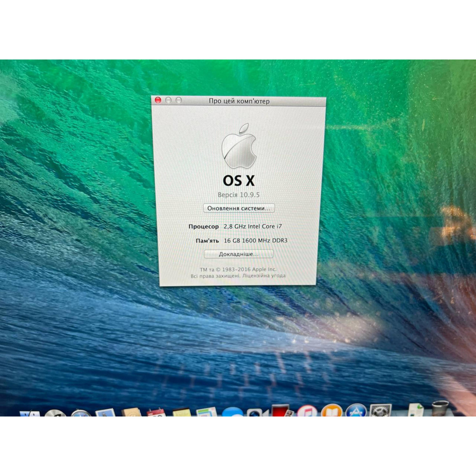476x476 pixels.
Task: Click the '2,8 GHz Intel Core i7' processor value
Action: pyautogui.click(x=253, y=226)
